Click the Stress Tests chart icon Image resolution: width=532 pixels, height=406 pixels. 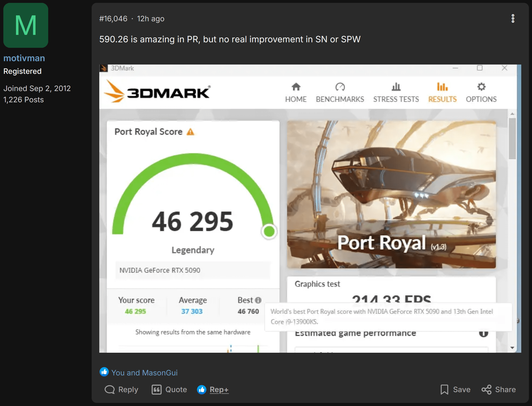click(396, 87)
